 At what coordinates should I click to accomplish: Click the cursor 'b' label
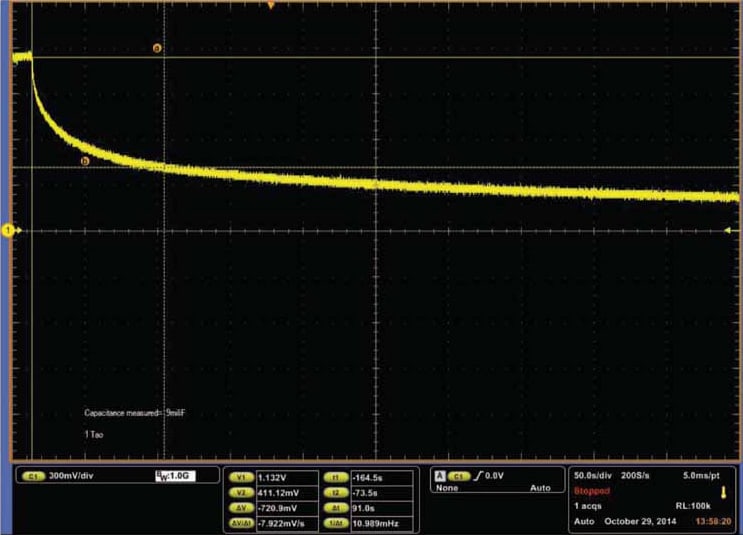(85, 162)
